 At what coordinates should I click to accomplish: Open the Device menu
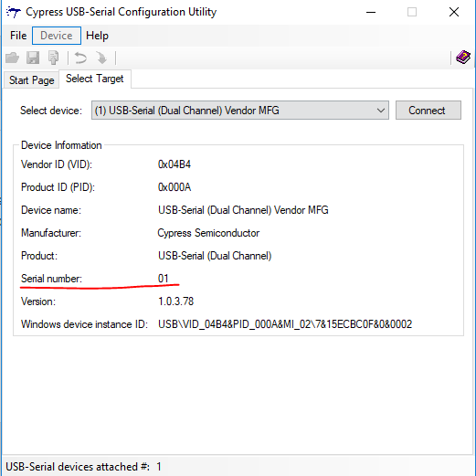click(57, 36)
